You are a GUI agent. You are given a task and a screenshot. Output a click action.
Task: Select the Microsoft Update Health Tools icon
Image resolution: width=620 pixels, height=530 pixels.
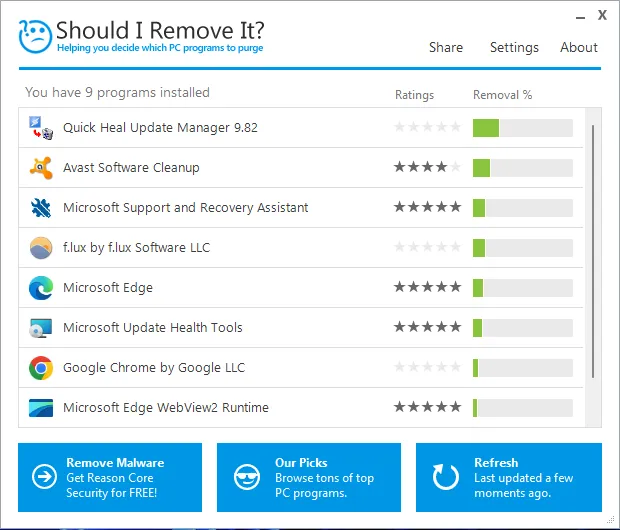[41, 327]
